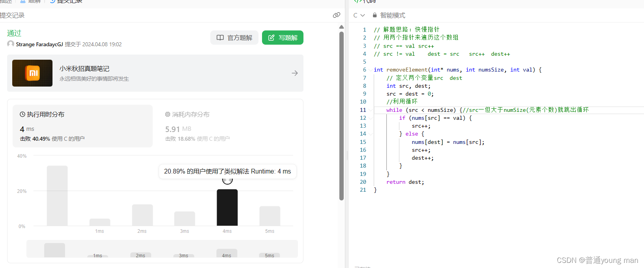644x268 pixels.
Task: Copy submission link via chain icon
Action: pyautogui.click(x=336, y=15)
